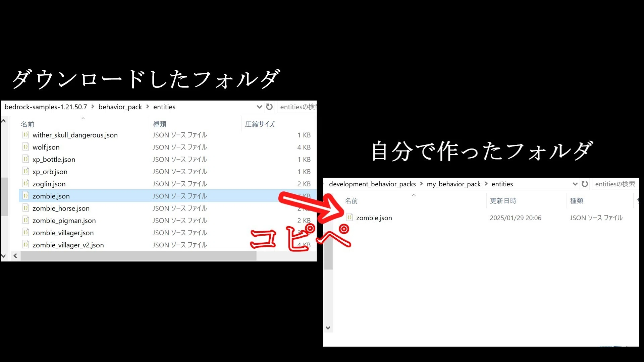Click the zoglin.json file icon

click(x=26, y=184)
